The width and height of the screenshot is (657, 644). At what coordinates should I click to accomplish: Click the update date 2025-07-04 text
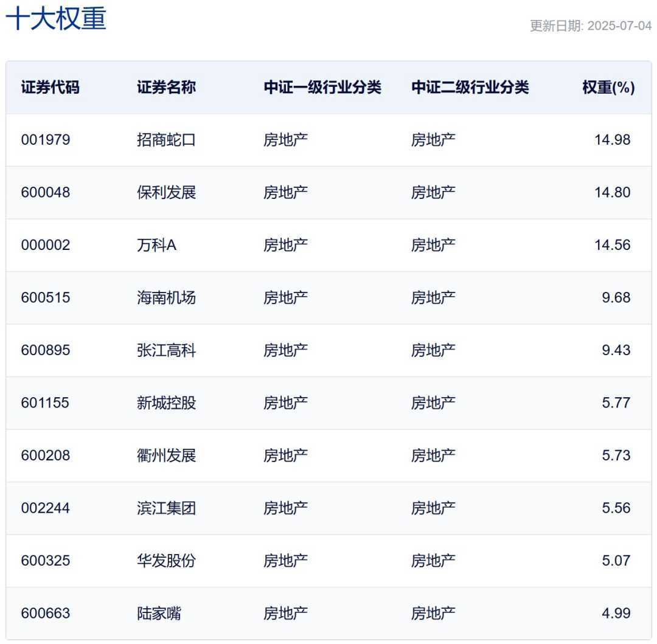[x=591, y=26]
